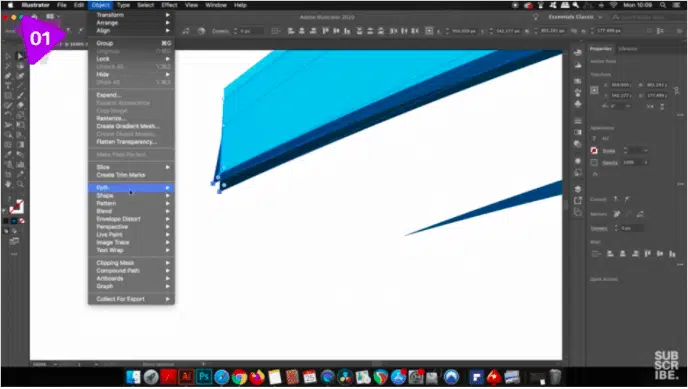Choose Expand... in the Object menu
This screenshot has width=688, height=389.
(x=131, y=95)
